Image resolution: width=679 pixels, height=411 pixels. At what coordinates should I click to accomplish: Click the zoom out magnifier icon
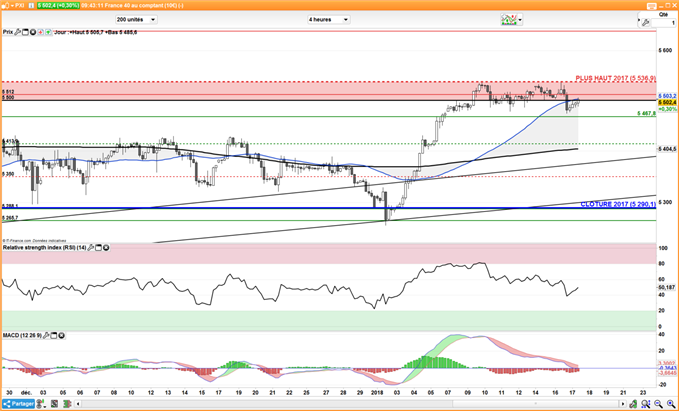click(658, 404)
